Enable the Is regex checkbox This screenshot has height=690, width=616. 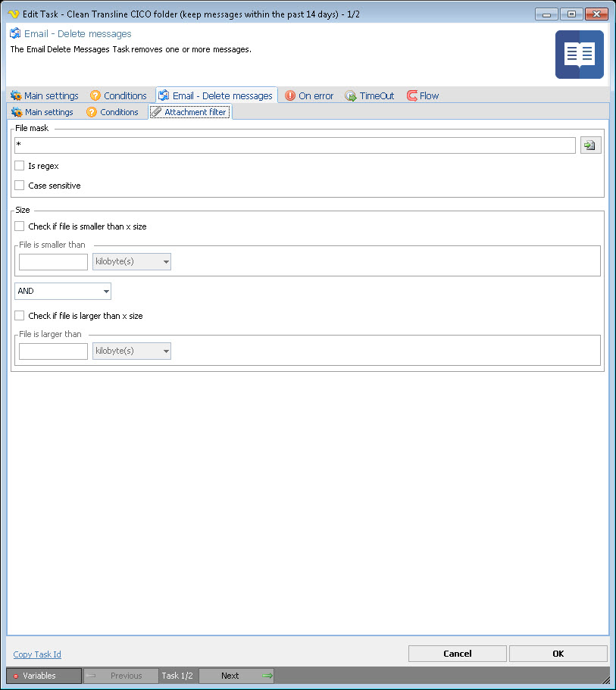(x=20, y=166)
